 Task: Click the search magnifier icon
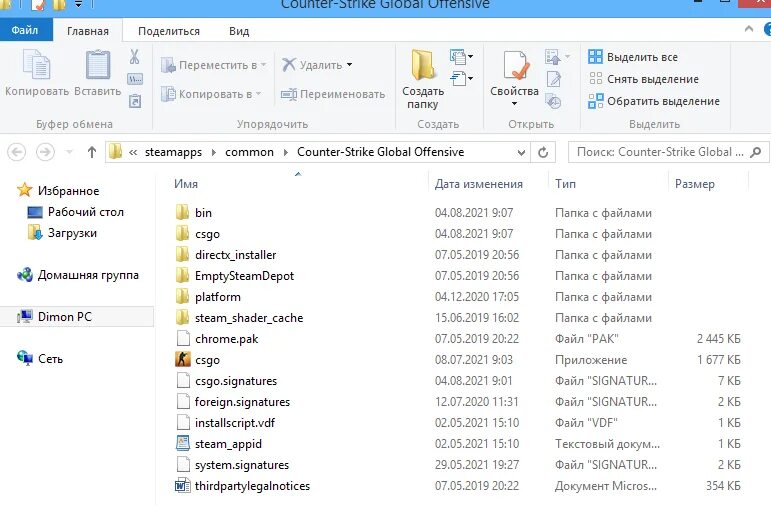coord(756,152)
